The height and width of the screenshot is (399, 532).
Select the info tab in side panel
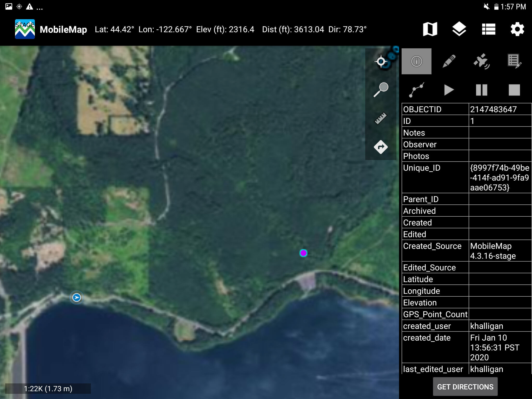click(416, 62)
